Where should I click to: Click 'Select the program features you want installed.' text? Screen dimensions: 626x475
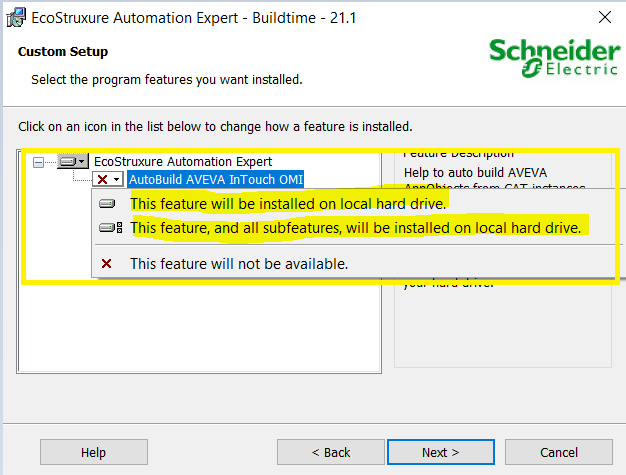(x=167, y=79)
